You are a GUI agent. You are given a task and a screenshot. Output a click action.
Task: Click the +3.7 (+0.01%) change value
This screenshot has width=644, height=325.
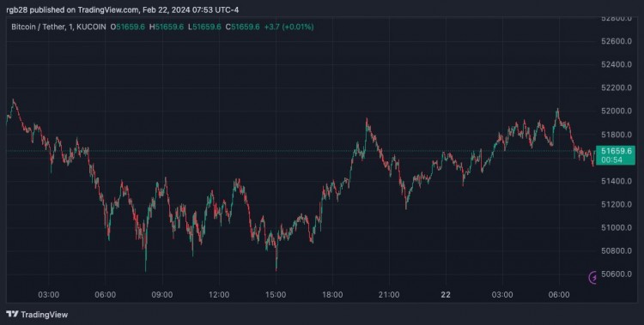click(x=289, y=27)
